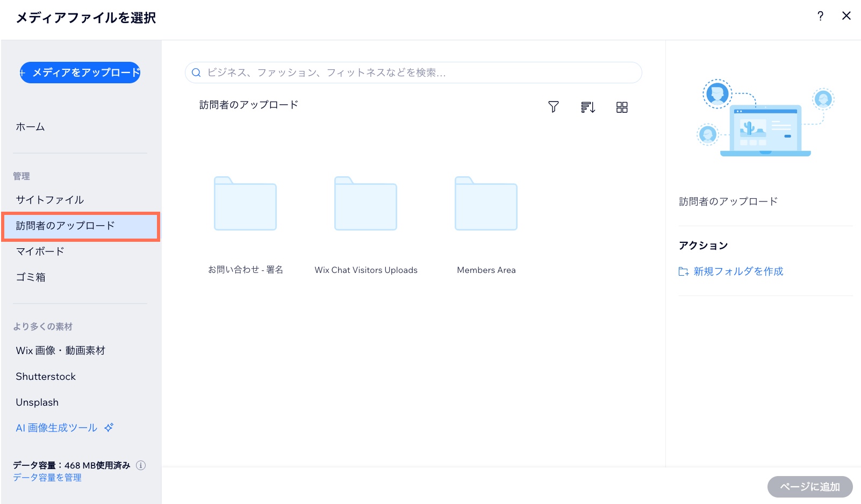861x504 pixels.
Task: Open マイボード in the sidebar
Action: 40,251
